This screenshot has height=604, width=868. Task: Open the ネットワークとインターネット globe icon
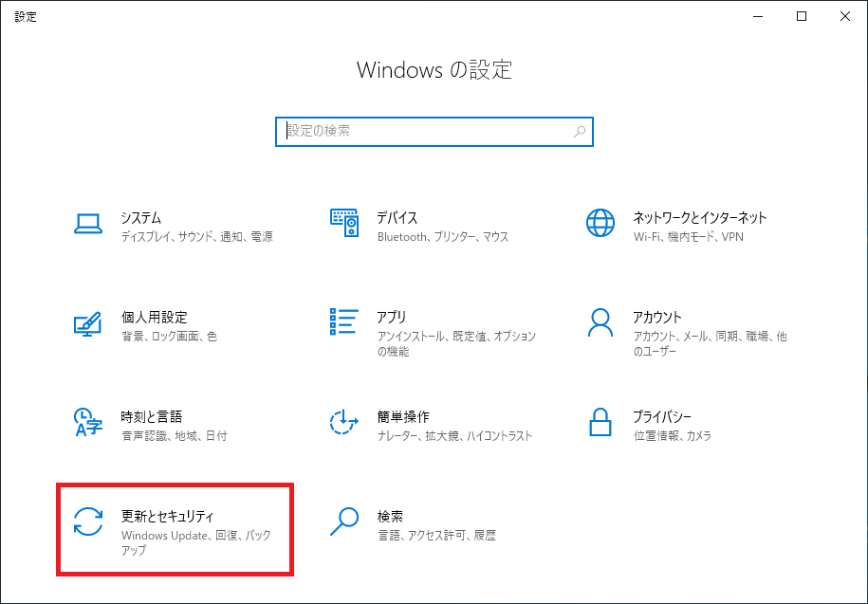point(600,223)
